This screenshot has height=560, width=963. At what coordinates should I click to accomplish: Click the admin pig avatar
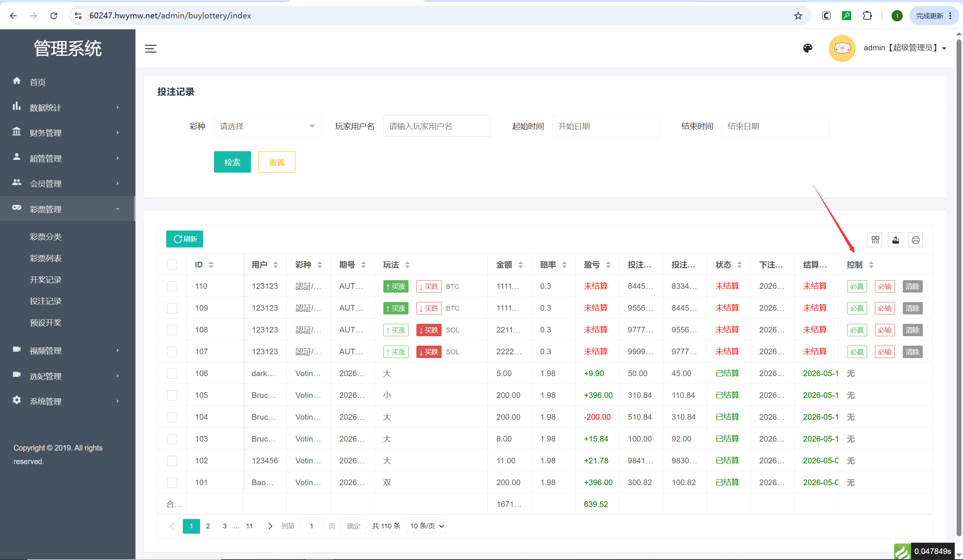(x=842, y=48)
